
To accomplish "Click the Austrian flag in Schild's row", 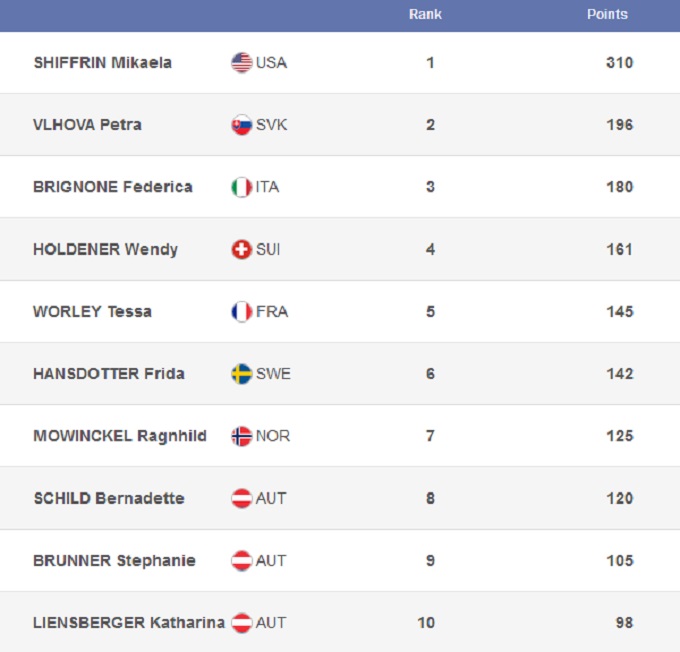I will click(x=241, y=498).
